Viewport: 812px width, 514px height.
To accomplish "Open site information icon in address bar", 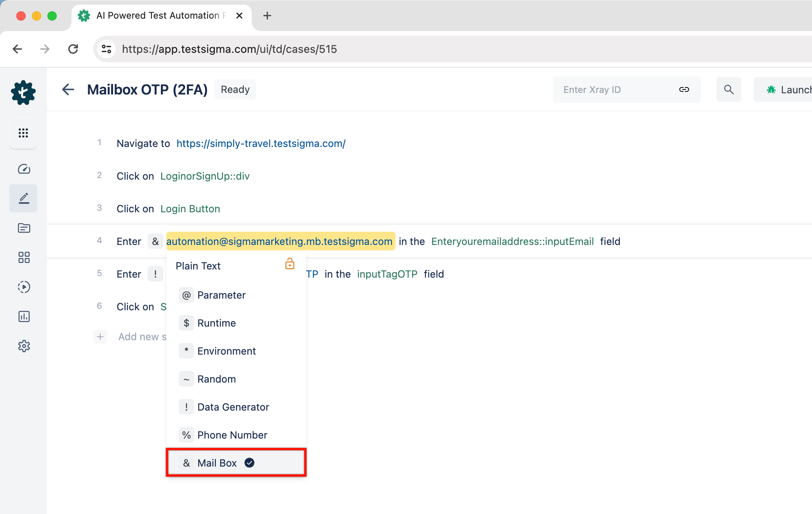I will click(x=106, y=49).
